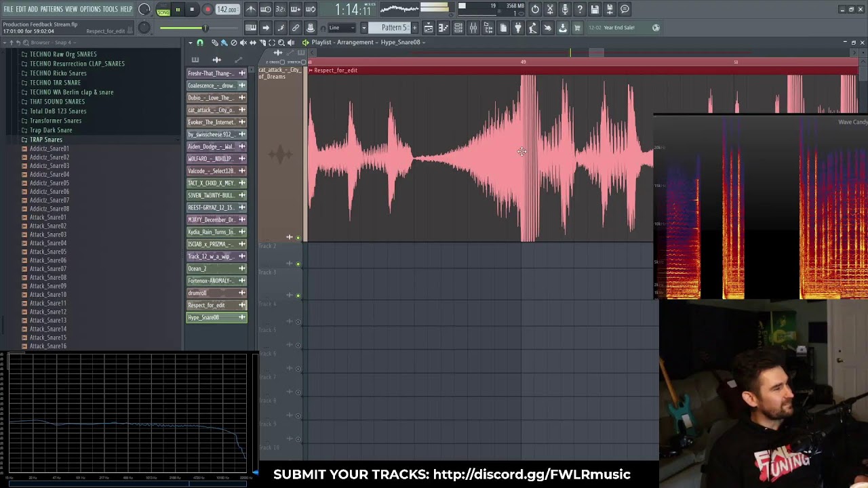Open the plugin picker plug icon

click(518, 28)
